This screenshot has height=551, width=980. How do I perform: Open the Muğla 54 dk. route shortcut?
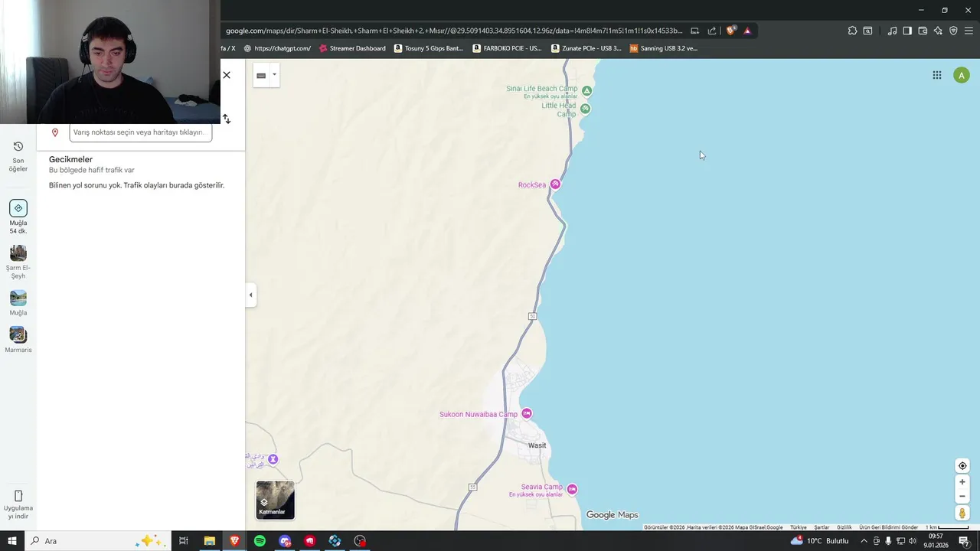(18, 217)
